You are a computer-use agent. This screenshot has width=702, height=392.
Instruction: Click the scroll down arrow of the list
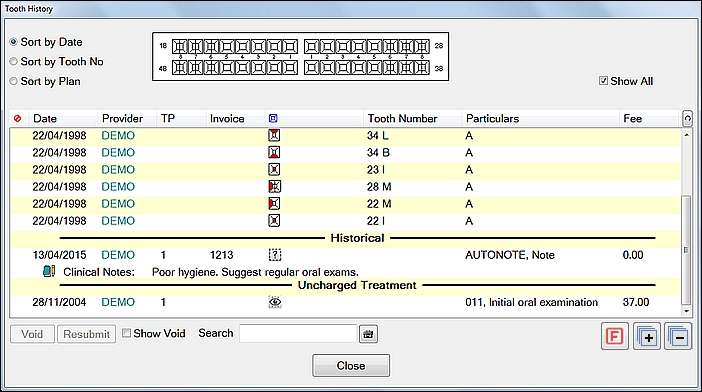tap(686, 311)
